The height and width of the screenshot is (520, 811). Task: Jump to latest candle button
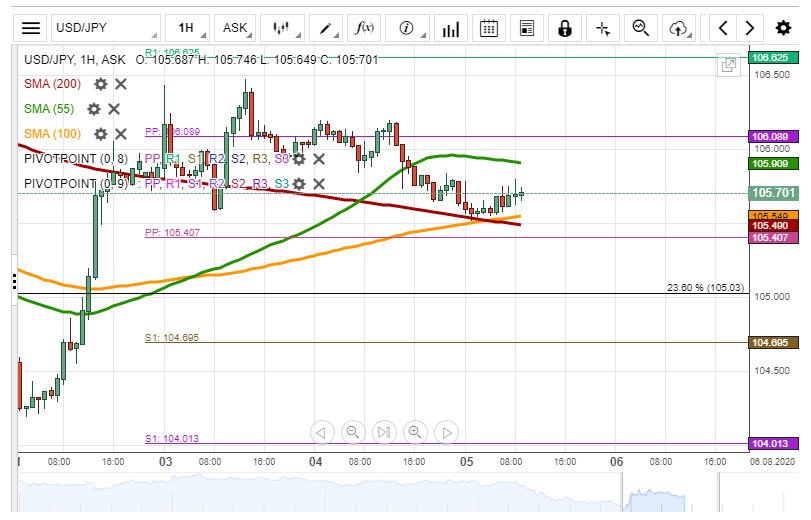(384, 432)
